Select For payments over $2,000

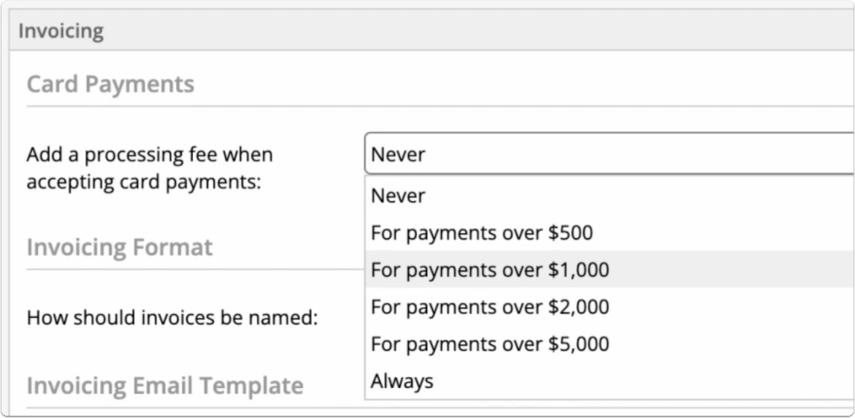609,307
